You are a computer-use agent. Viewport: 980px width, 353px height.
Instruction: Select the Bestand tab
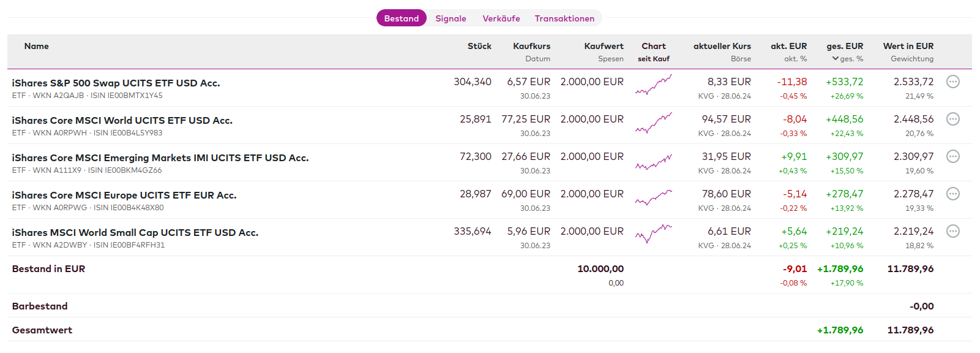[x=401, y=18]
